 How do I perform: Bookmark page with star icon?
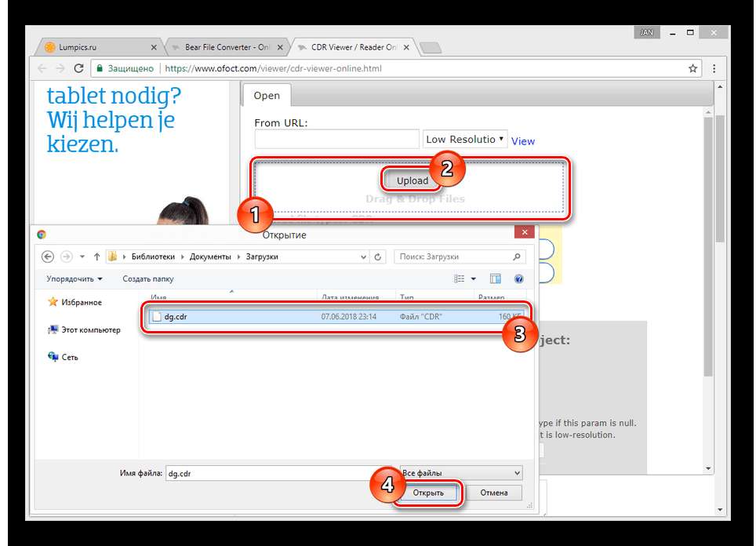point(692,68)
